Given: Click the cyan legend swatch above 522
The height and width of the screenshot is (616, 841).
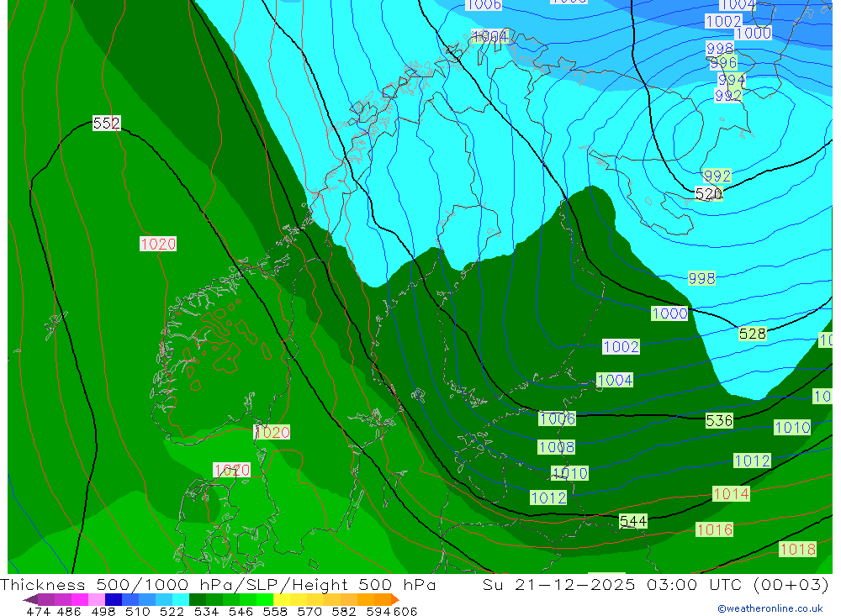Looking at the screenshot, I should pyautogui.click(x=181, y=599).
